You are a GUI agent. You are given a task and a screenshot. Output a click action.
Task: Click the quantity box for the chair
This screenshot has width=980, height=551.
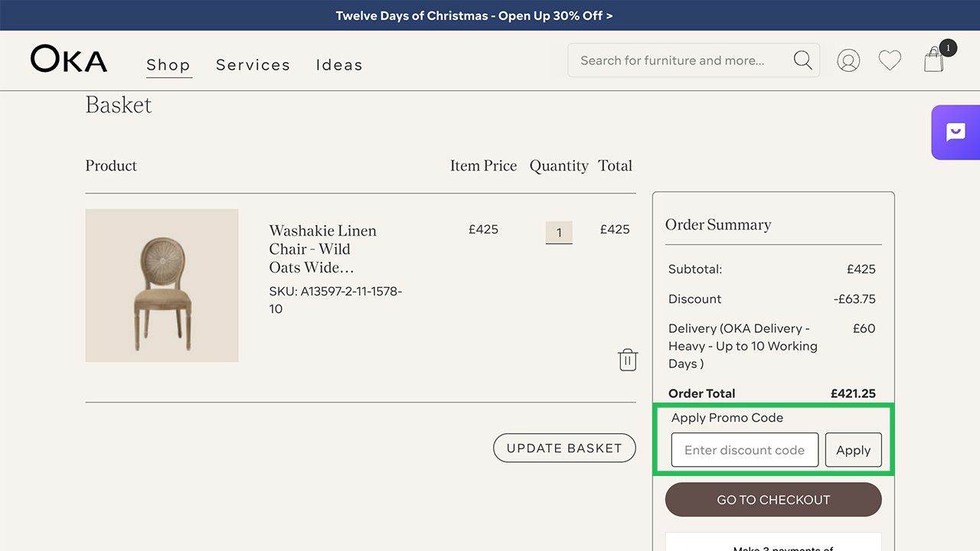(x=559, y=233)
